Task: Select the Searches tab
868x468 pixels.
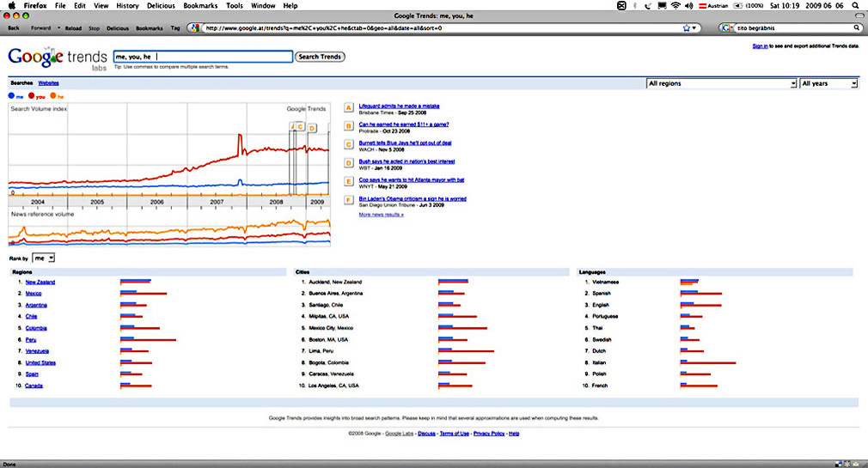Action: tap(21, 83)
